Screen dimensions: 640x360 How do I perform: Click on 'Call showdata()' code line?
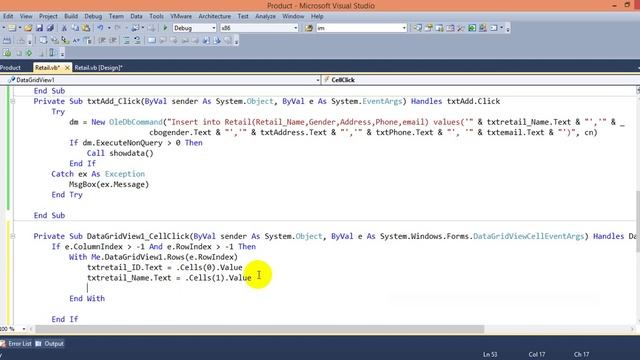point(120,153)
